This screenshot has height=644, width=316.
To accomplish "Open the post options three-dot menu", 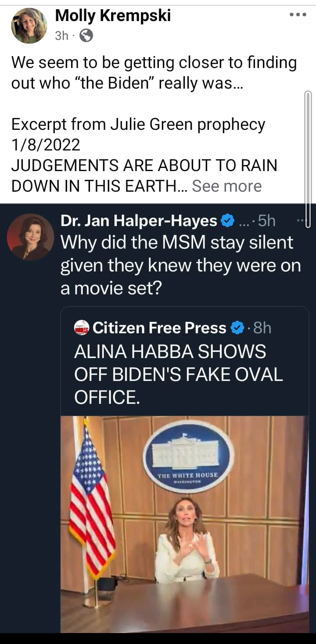I will pos(298,15).
